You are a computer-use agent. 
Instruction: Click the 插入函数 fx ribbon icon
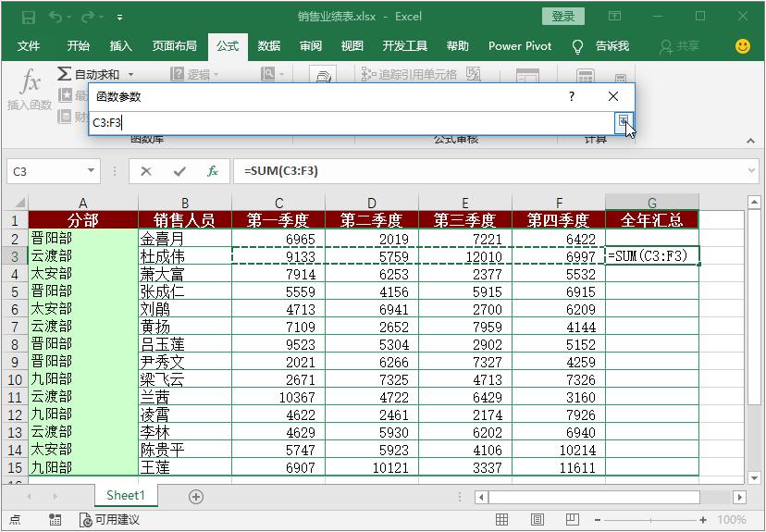coord(30,91)
